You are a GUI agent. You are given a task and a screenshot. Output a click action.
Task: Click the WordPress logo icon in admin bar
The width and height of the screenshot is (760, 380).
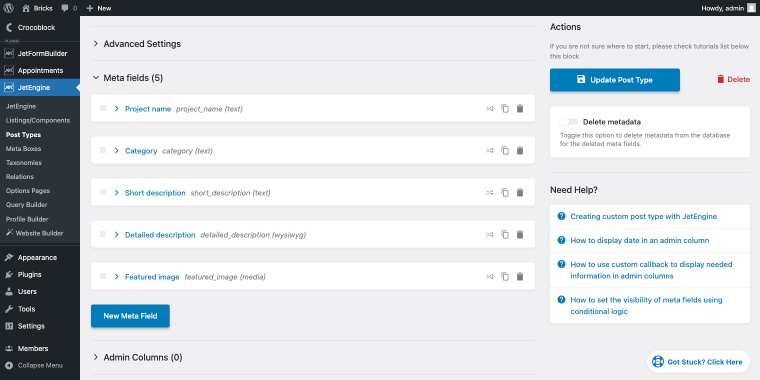point(9,8)
